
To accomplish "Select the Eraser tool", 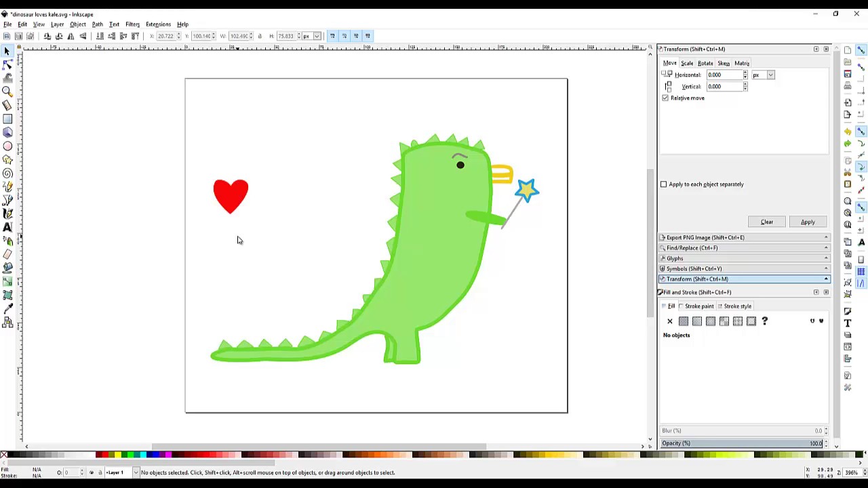I will (7, 254).
